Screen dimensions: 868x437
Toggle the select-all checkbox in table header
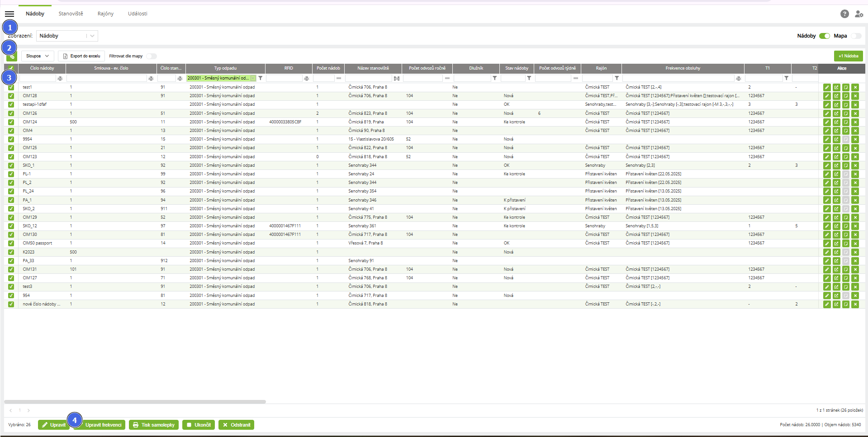(x=11, y=68)
